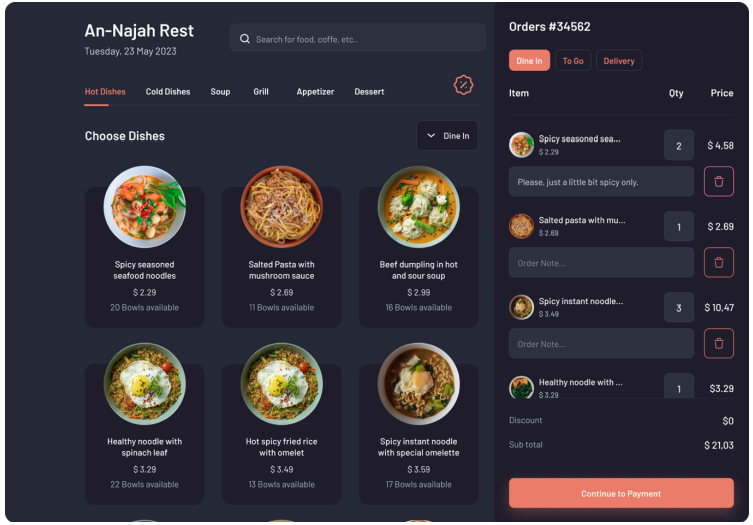Image resolution: width=753 pixels, height=525 pixels.
Task: Switch order type to Delivery
Action: point(619,61)
